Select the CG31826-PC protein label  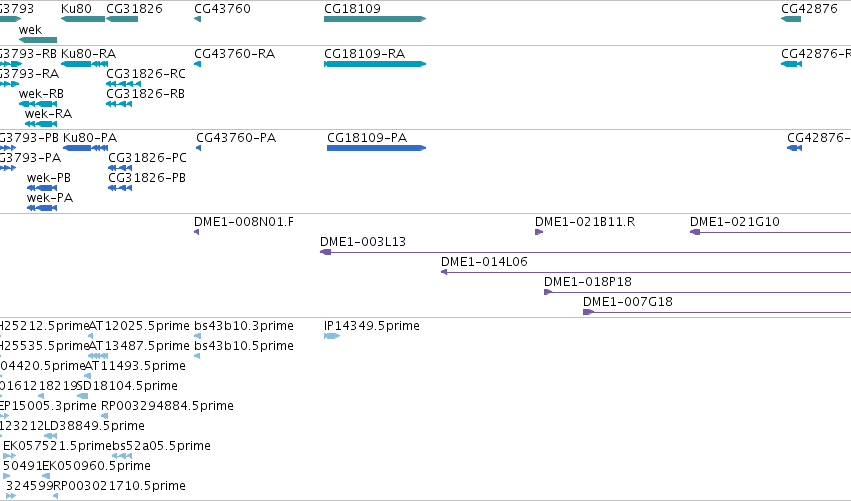click(148, 158)
